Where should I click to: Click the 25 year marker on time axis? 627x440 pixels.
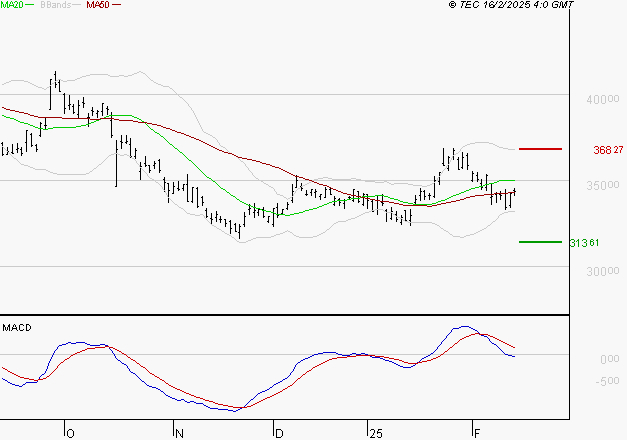pyautogui.click(x=375, y=433)
